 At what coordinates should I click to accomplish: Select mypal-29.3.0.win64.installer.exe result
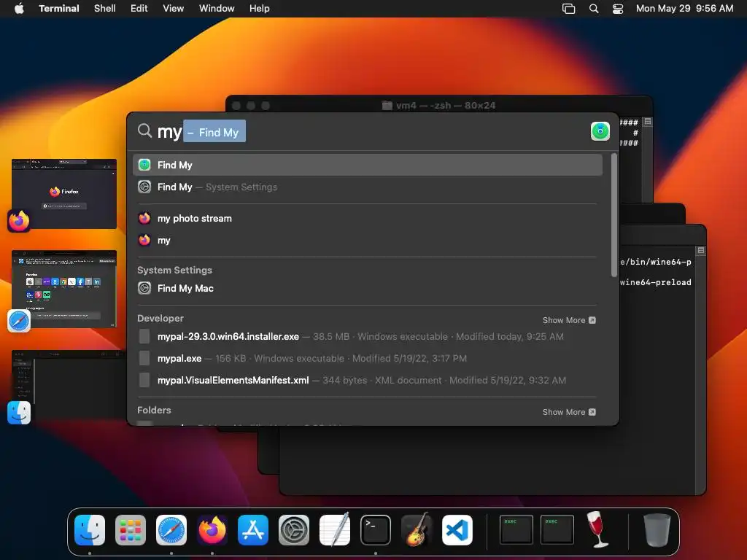point(368,336)
